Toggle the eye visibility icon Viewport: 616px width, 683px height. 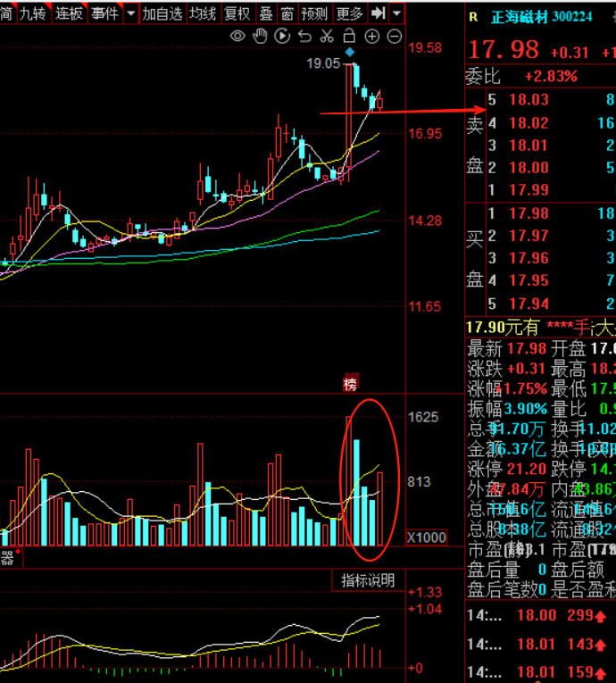click(x=237, y=37)
